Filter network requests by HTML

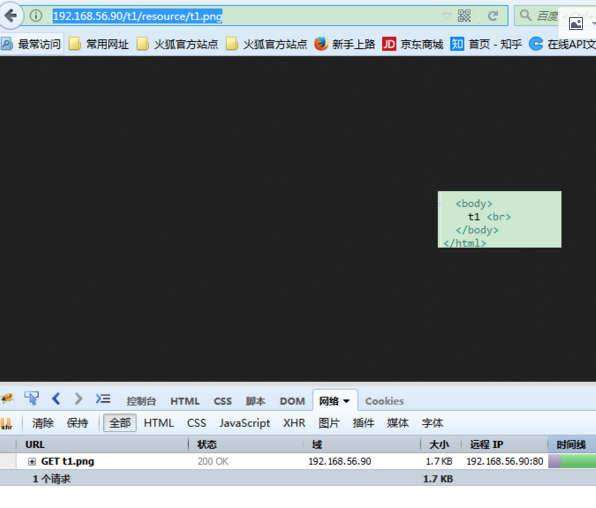159,423
